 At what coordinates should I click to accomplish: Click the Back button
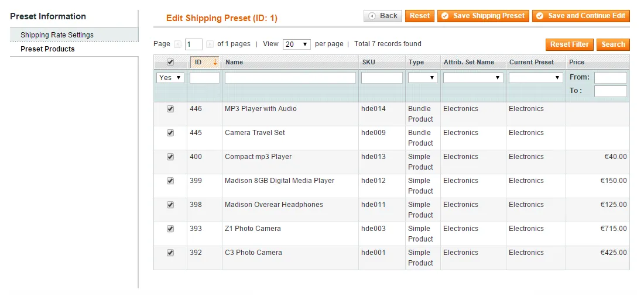coord(383,16)
